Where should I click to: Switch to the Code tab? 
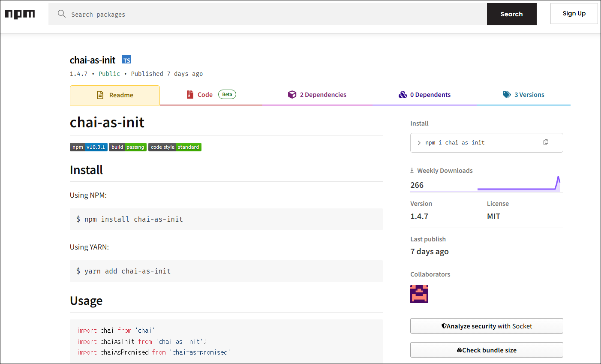tap(211, 95)
